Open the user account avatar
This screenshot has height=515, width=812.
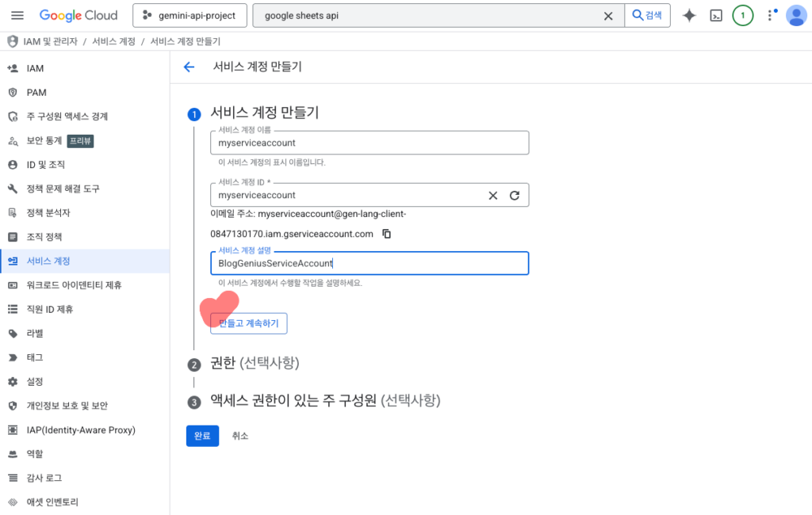click(x=795, y=16)
